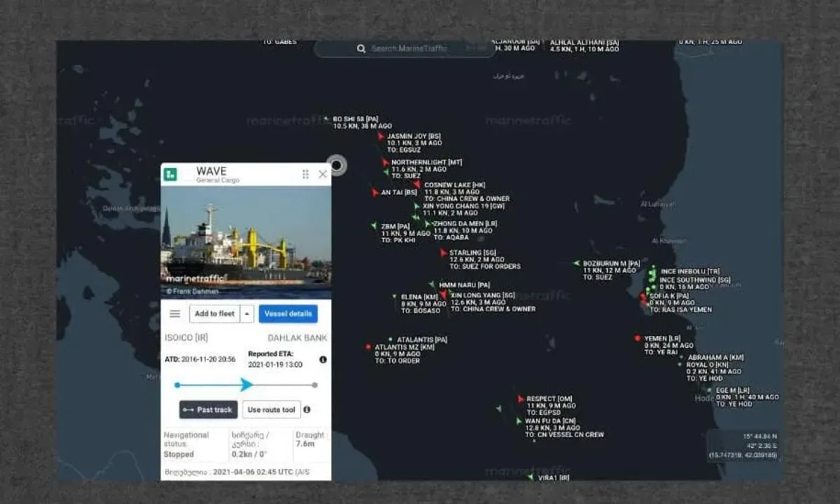Click the info icon next to Reported ETA
Screen dimensions: 840x504
[x=323, y=359]
